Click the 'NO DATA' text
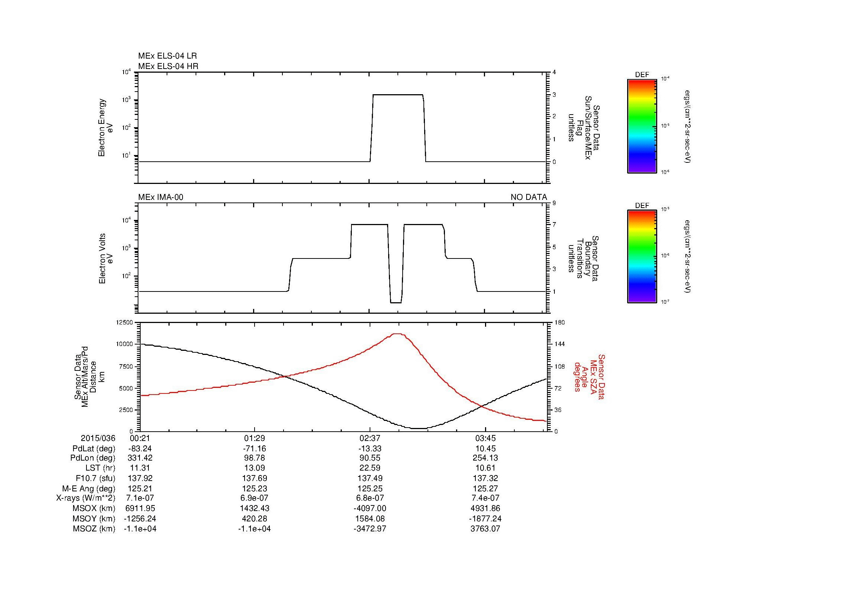The height and width of the screenshot is (613, 868). tap(528, 197)
